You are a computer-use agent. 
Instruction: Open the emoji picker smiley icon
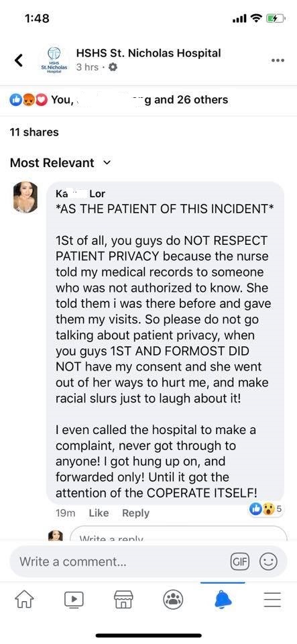[x=270, y=561]
